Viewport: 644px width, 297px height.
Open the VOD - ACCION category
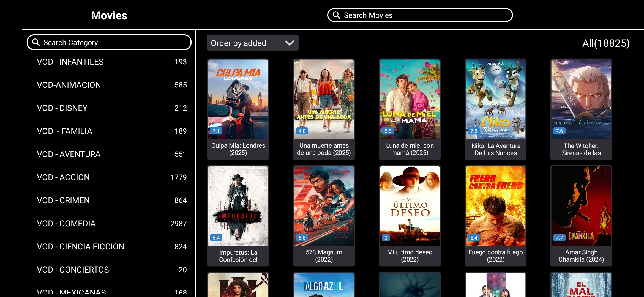(63, 177)
